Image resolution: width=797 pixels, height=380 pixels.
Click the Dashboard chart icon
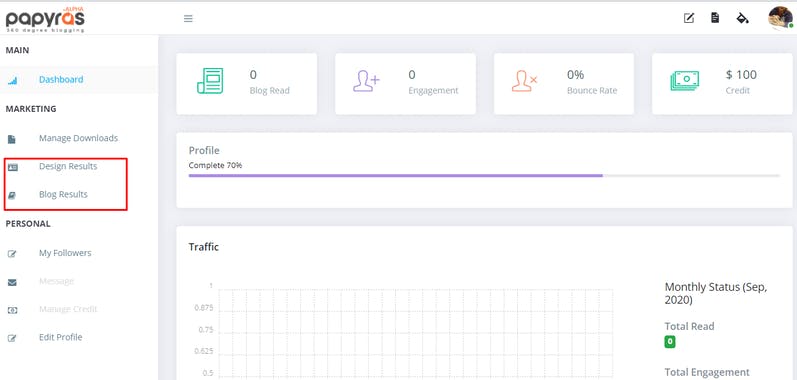(x=13, y=80)
